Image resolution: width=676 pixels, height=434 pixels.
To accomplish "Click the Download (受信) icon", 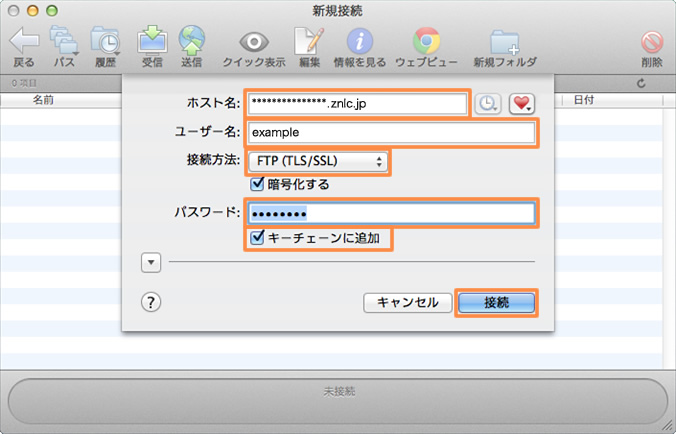I will click(152, 41).
